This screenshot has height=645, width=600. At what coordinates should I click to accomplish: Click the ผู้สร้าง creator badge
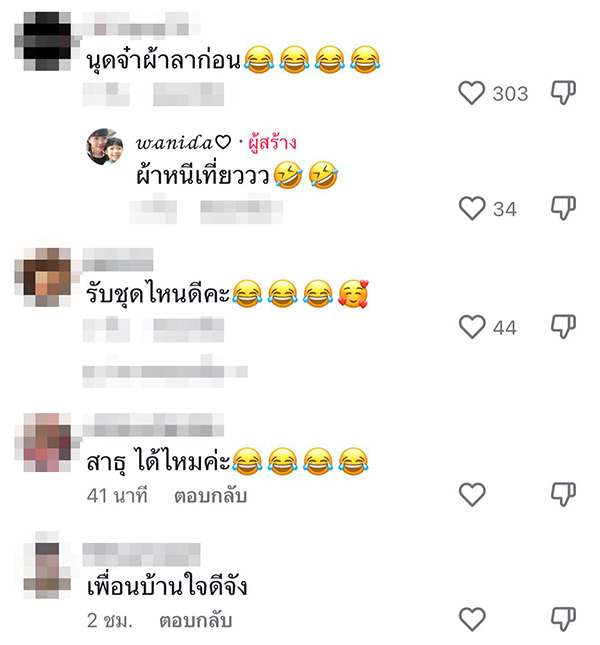(272, 143)
